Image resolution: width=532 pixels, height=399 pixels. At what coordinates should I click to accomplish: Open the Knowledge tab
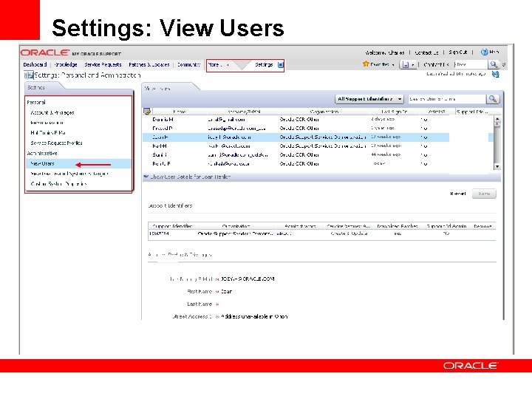(x=66, y=64)
